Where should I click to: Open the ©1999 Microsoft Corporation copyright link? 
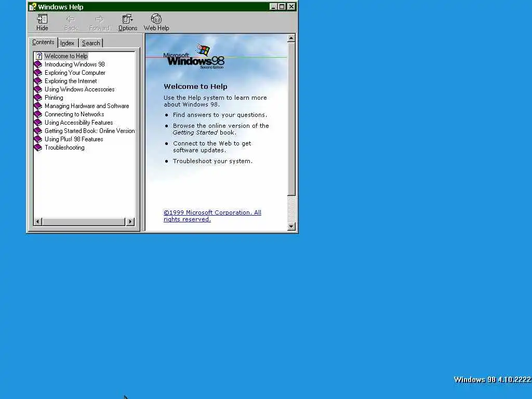click(212, 216)
